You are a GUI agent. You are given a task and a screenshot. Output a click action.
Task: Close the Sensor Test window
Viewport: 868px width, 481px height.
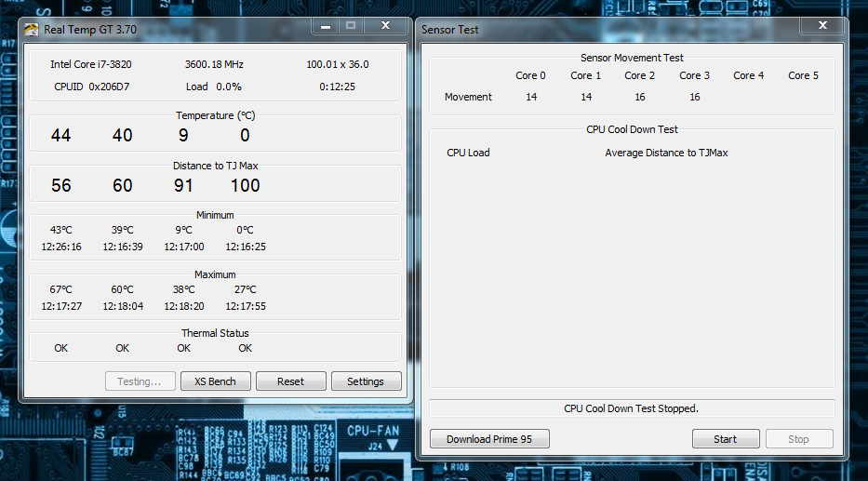[x=822, y=25]
